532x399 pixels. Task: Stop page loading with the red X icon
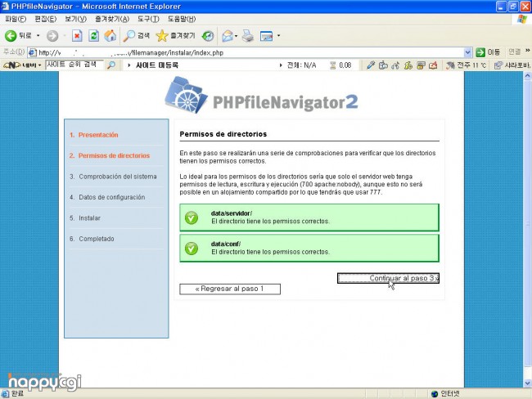77,36
